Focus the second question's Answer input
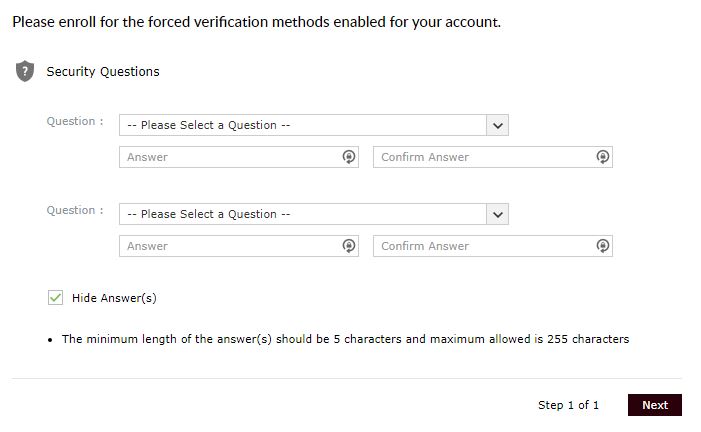The image size is (701, 432). tap(239, 246)
